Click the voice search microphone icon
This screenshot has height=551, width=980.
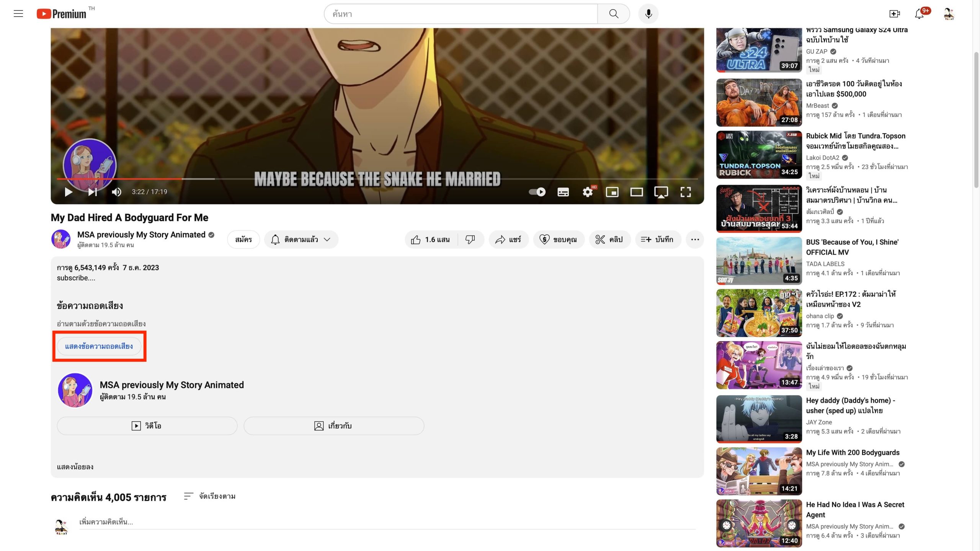(648, 14)
